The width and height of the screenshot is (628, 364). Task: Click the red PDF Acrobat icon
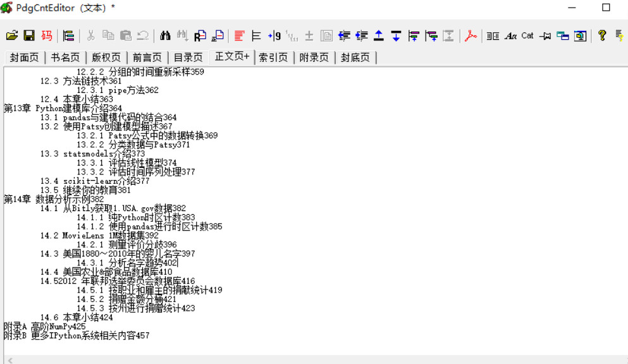point(471,35)
